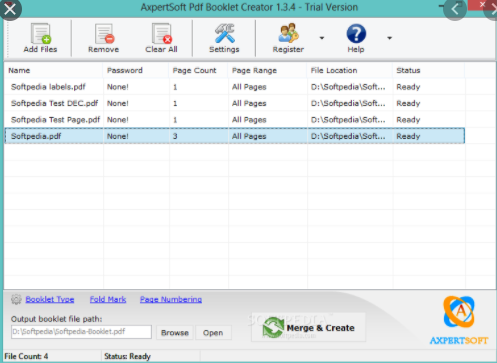Screen dimensions: 497x363
Task: Click the Page Range column header
Action: 268,70
